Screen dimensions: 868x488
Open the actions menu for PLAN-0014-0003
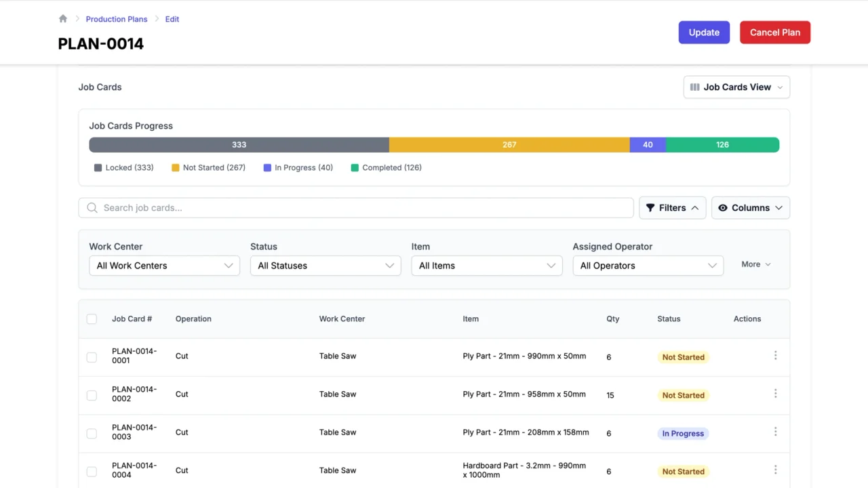click(775, 432)
